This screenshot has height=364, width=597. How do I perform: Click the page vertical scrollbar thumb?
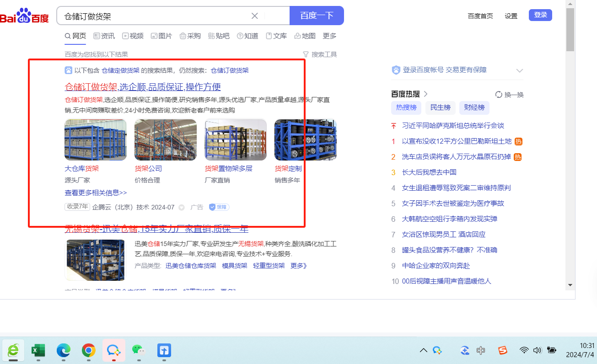570,30
